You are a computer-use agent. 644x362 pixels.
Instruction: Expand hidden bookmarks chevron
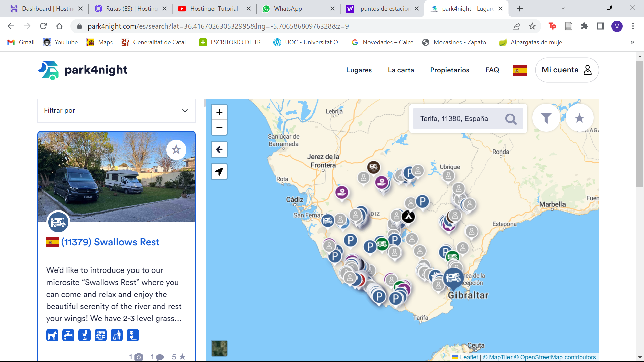tap(632, 42)
